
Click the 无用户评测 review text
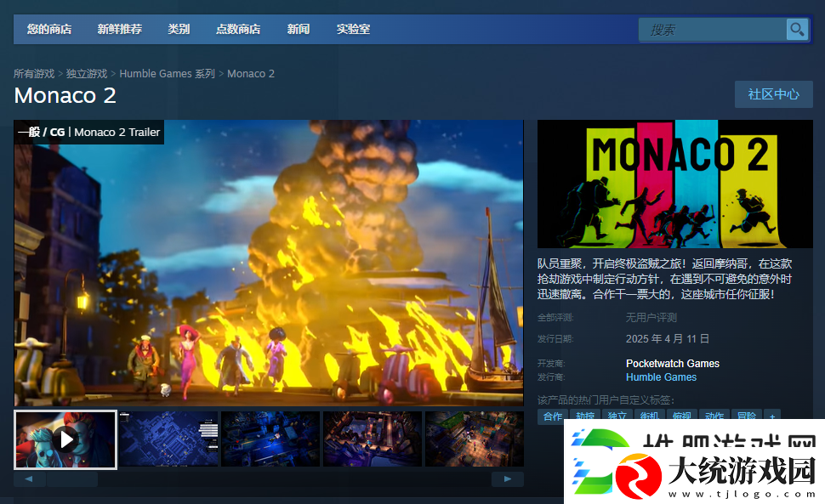point(651,317)
